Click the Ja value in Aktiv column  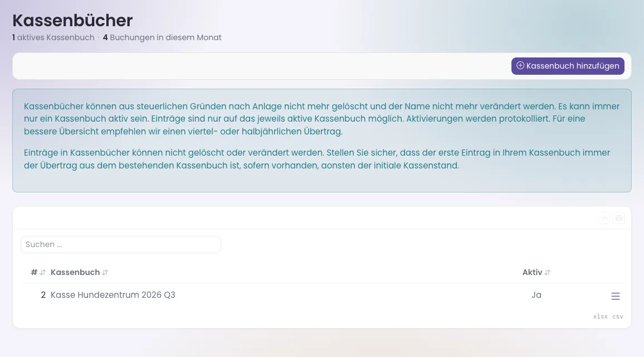tap(536, 295)
